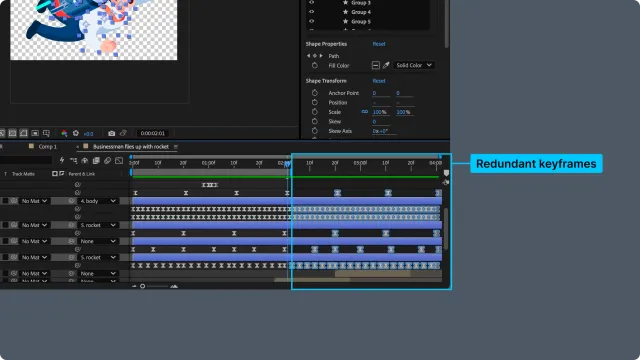
Task: Toggle visibility eye for Group 3
Action: [x=311, y=2]
